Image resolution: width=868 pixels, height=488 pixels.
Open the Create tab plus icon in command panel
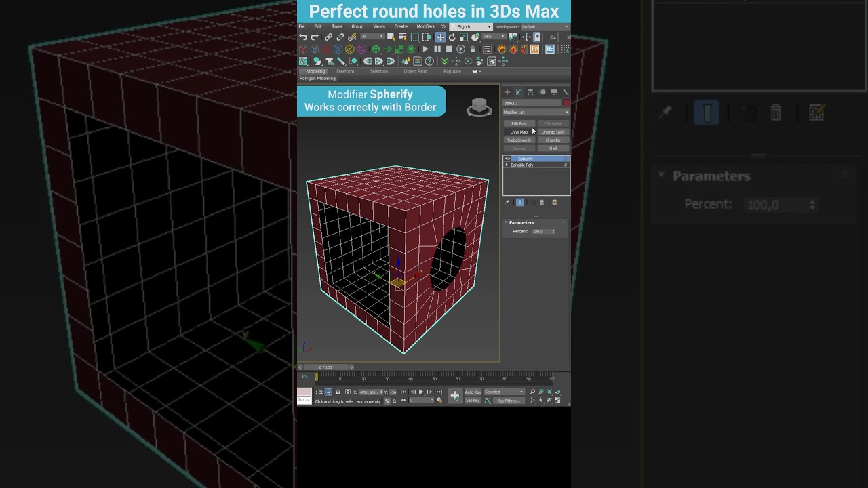click(x=507, y=92)
